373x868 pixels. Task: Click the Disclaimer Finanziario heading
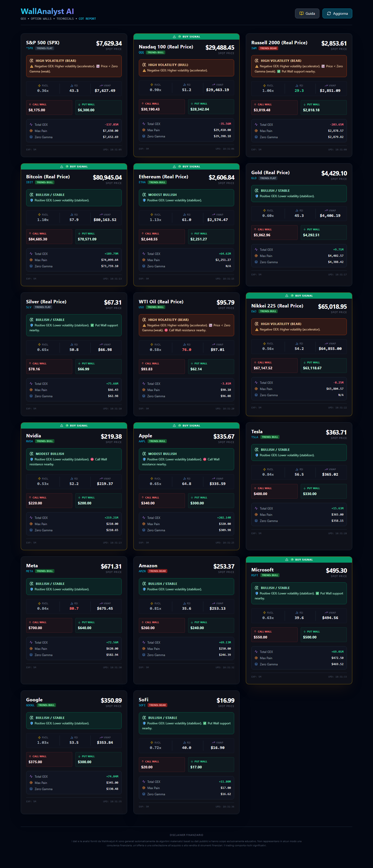[x=187, y=835]
